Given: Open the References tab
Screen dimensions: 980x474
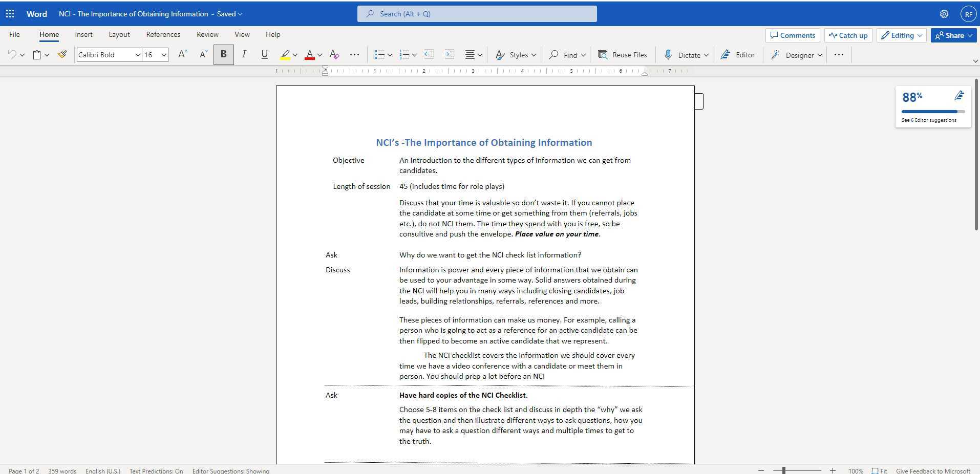Looking at the screenshot, I should (x=163, y=34).
